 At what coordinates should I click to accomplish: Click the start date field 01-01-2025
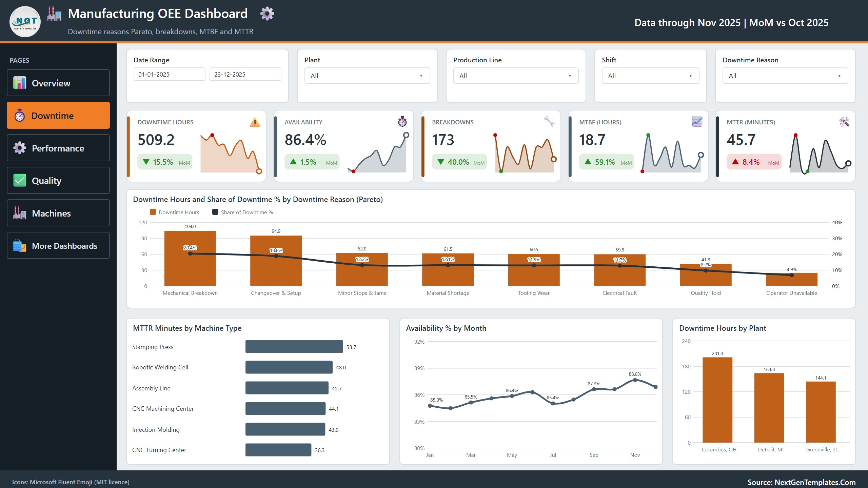point(170,74)
